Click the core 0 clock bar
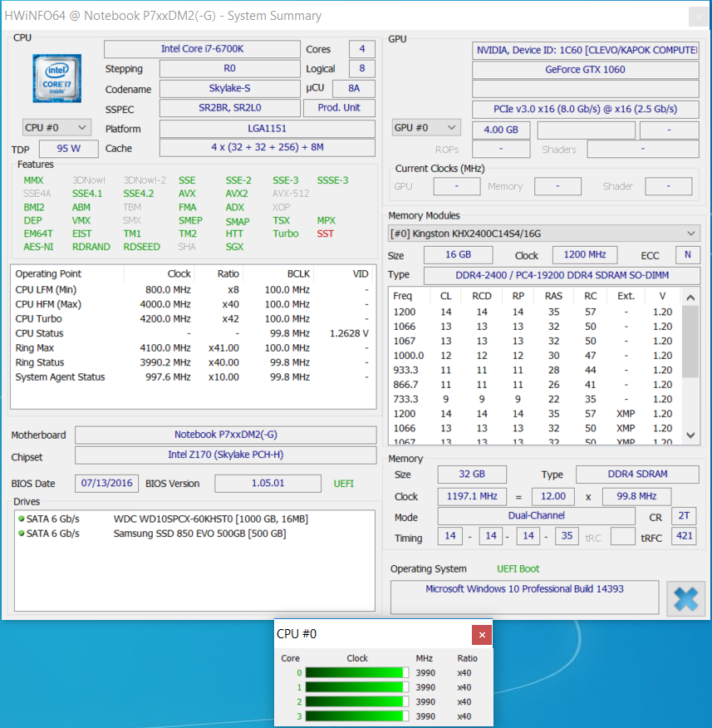The height and width of the screenshot is (728, 712). point(357,673)
